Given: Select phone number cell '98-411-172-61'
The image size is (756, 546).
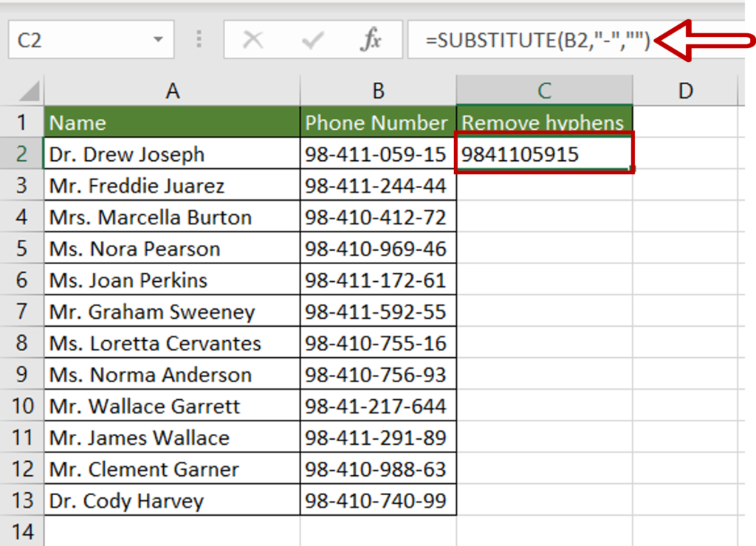Looking at the screenshot, I should (x=378, y=280).
